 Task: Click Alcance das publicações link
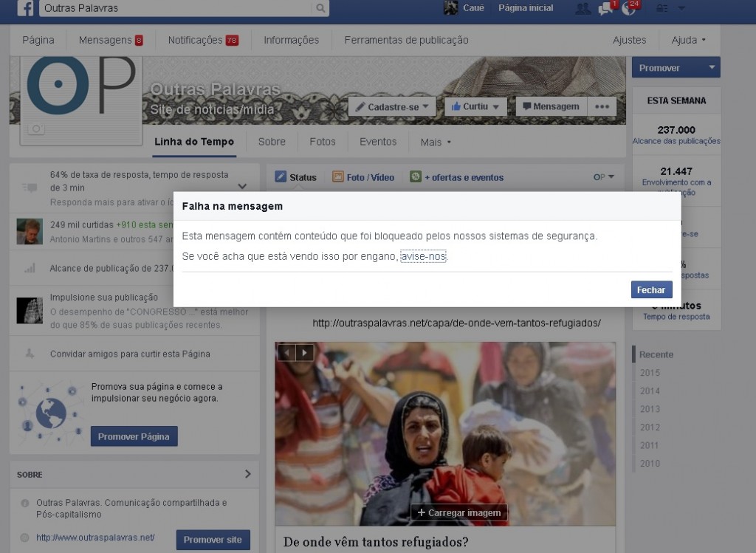[676, 141]
